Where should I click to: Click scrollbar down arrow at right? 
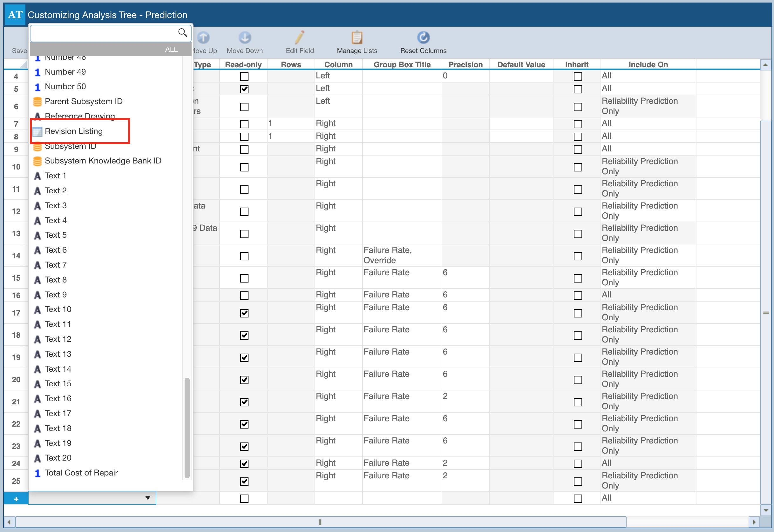tap(766, 510)
